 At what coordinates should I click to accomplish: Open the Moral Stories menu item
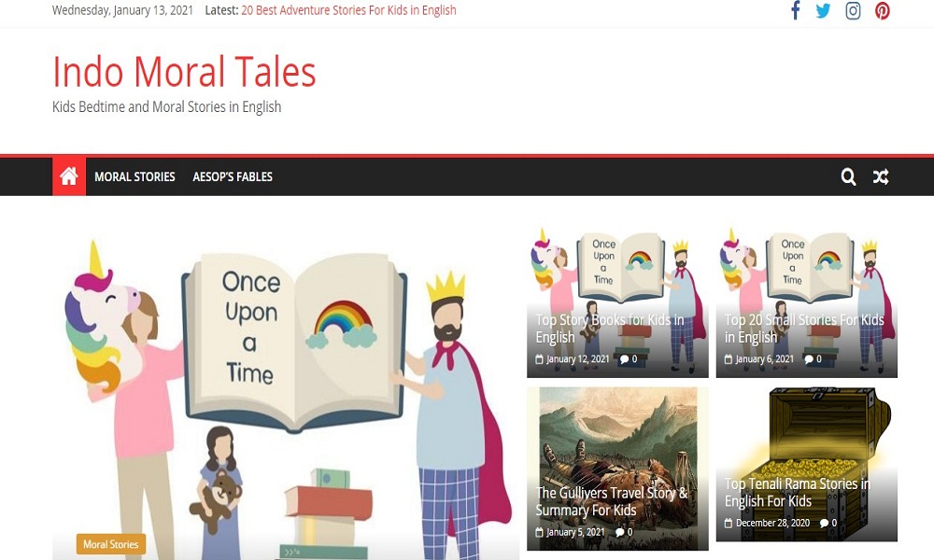(x=134, y=176)
